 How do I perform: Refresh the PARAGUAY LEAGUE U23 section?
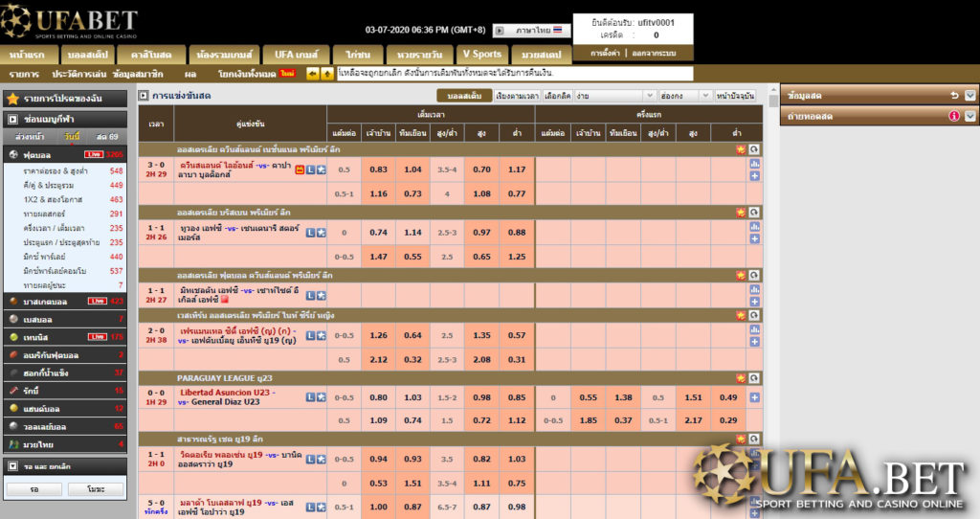point(754,377)
